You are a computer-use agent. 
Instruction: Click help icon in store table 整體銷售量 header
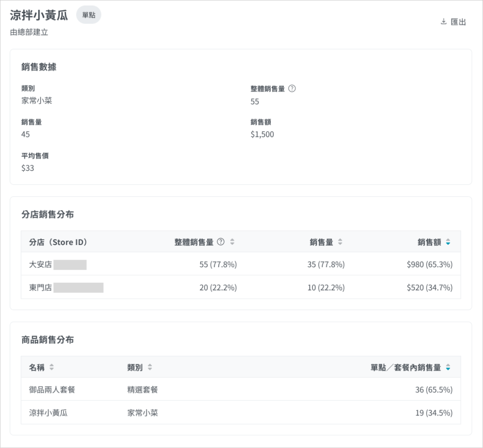point(220,242)
